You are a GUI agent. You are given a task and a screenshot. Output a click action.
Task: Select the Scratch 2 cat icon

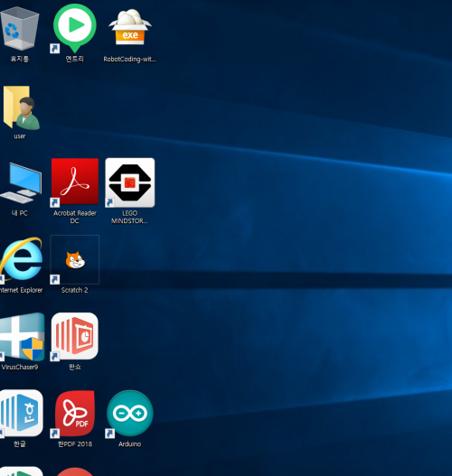pyautogui.click(x=75, y=260)
